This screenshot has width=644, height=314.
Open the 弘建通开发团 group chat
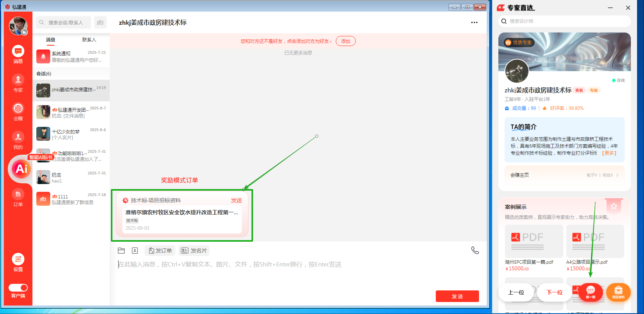[71, 112]
